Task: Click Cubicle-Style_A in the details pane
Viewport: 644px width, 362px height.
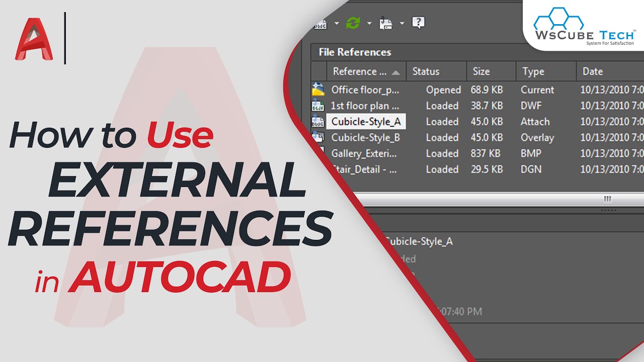Action: coord(419,241)
